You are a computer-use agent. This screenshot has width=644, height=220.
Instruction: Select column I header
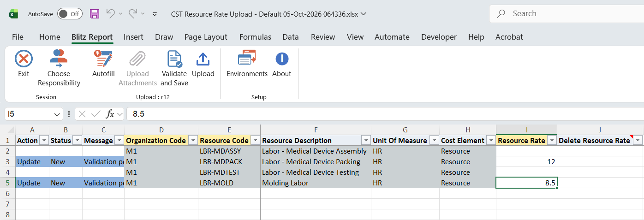526,130
